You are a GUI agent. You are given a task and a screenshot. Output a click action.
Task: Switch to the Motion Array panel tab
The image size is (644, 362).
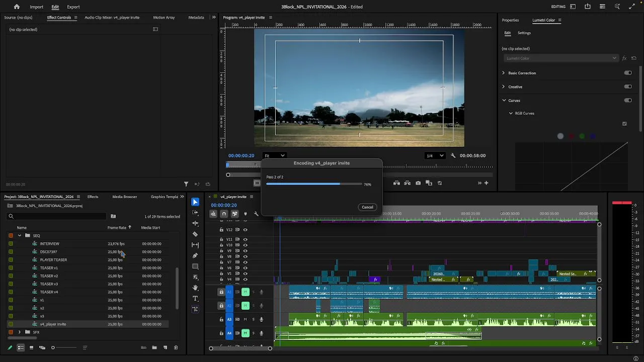click(x=164, y=18)
